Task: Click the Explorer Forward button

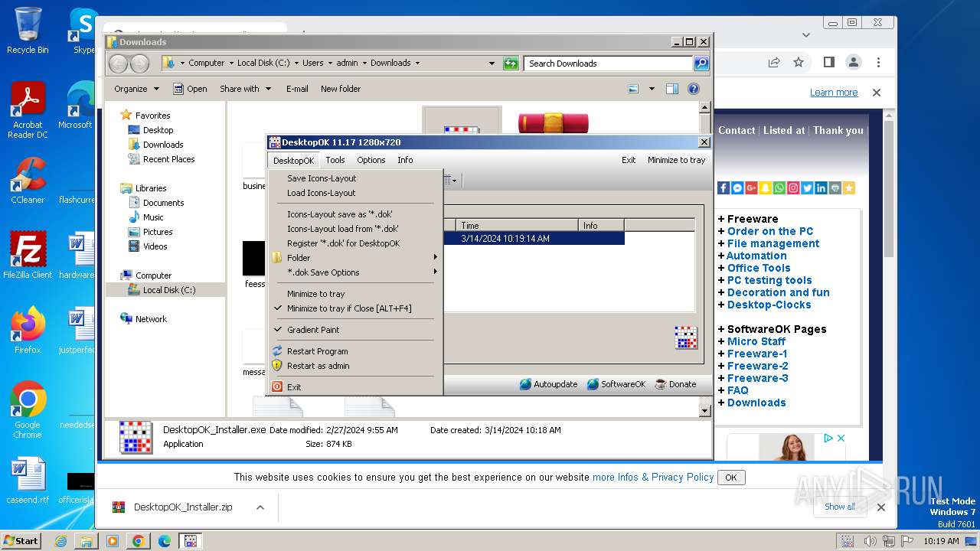Action: point(139,64)
